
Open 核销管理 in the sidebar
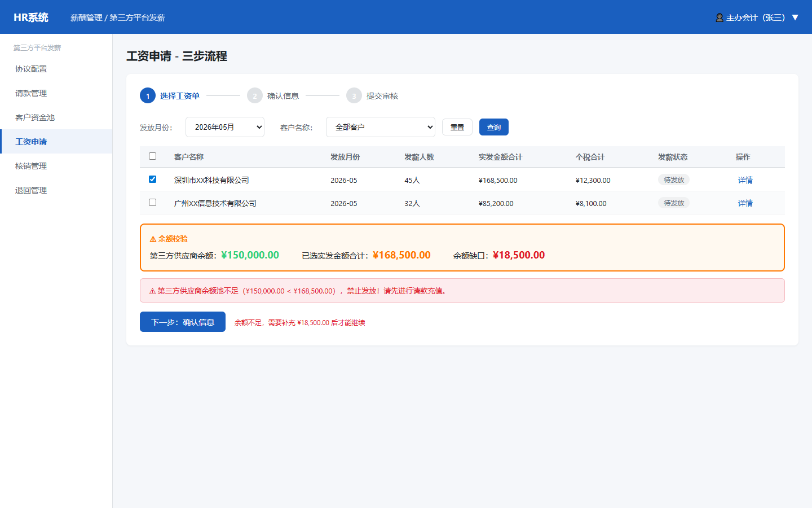click(56, 166)
